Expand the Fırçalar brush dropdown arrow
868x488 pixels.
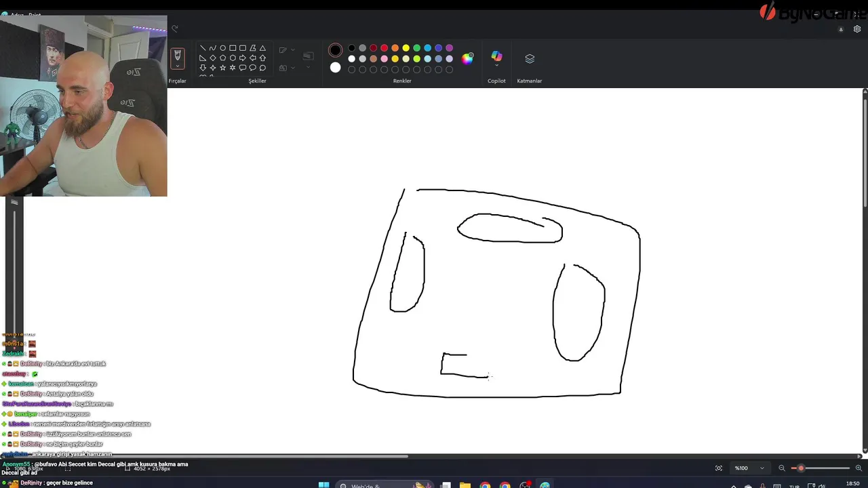click(178, 66)
